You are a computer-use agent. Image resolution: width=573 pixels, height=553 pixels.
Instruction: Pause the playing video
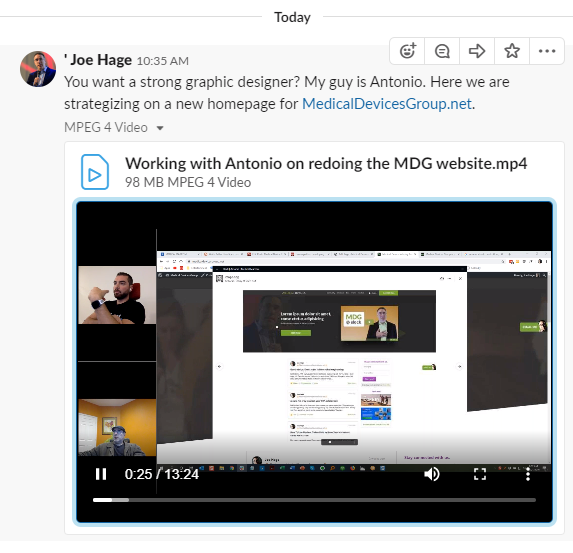pos(101,474)
